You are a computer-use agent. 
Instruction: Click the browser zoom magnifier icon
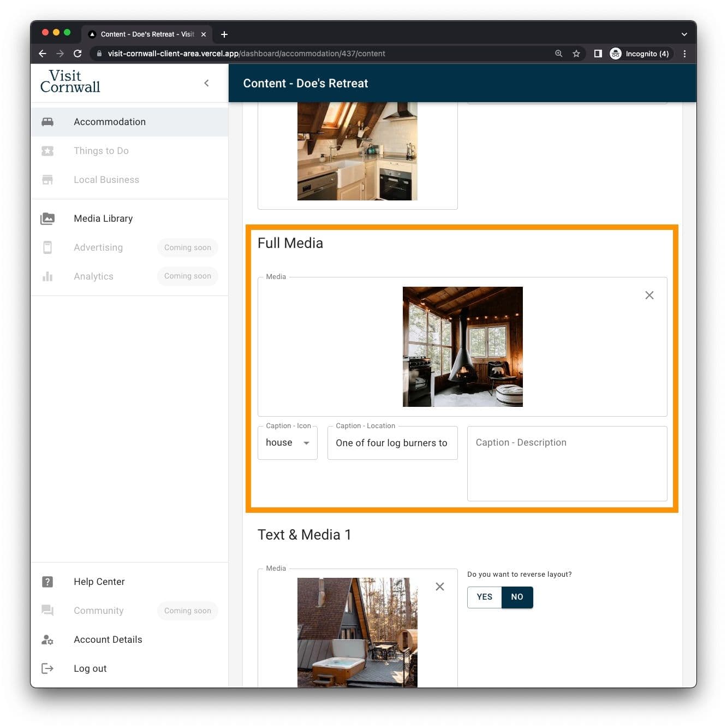(558, 54)
